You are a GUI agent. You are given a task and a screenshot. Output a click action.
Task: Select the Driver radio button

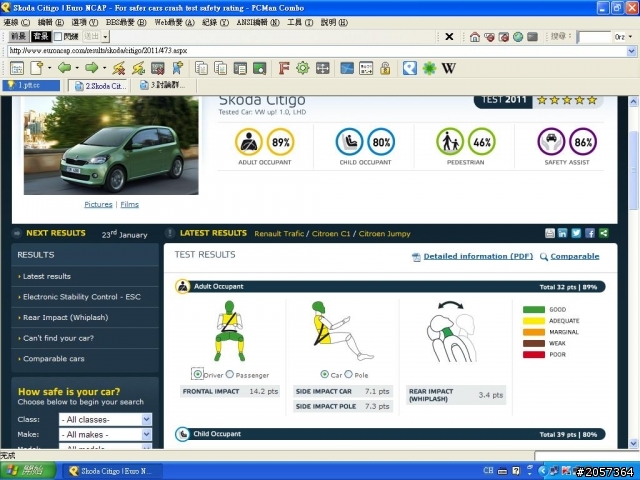tap(198, 374)
